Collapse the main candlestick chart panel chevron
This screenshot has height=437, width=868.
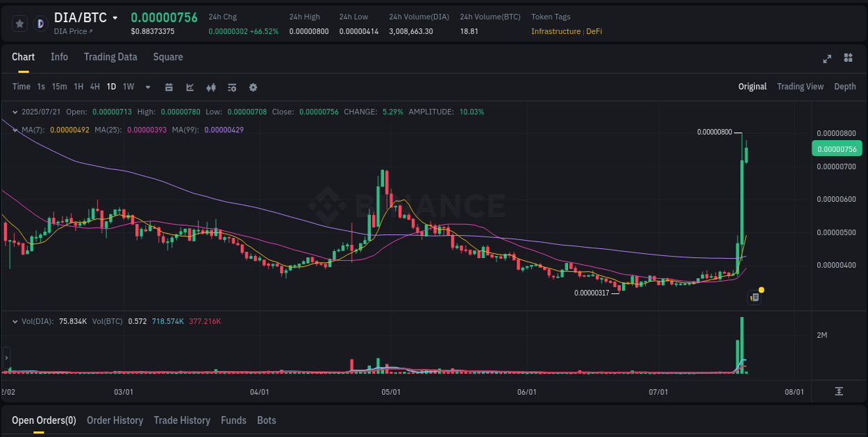15,129
